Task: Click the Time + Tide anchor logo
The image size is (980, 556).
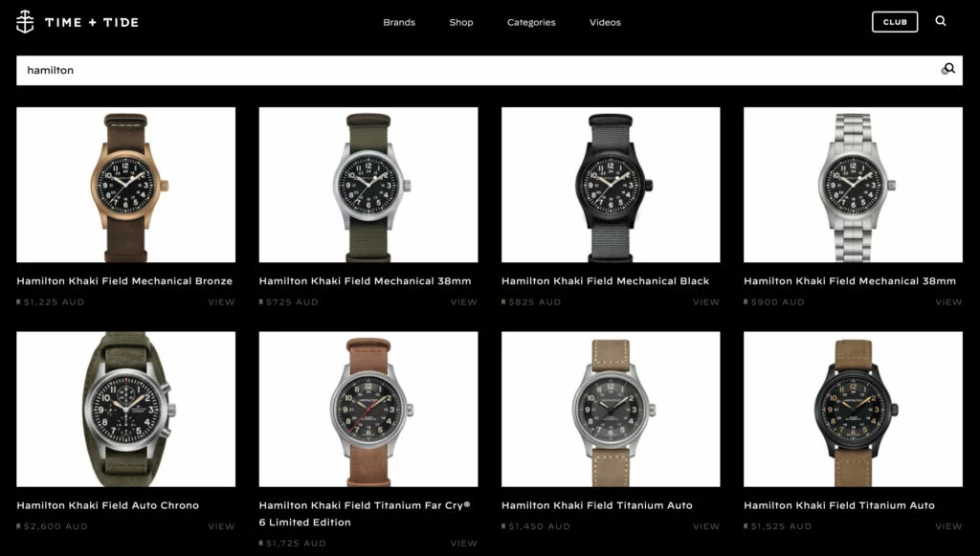Action: point(24,22)
